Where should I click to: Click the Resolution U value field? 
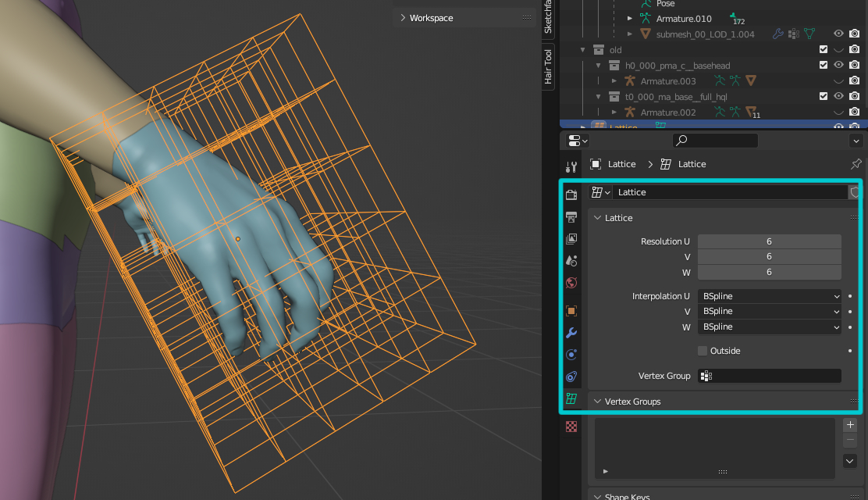(x=769, y=241)
